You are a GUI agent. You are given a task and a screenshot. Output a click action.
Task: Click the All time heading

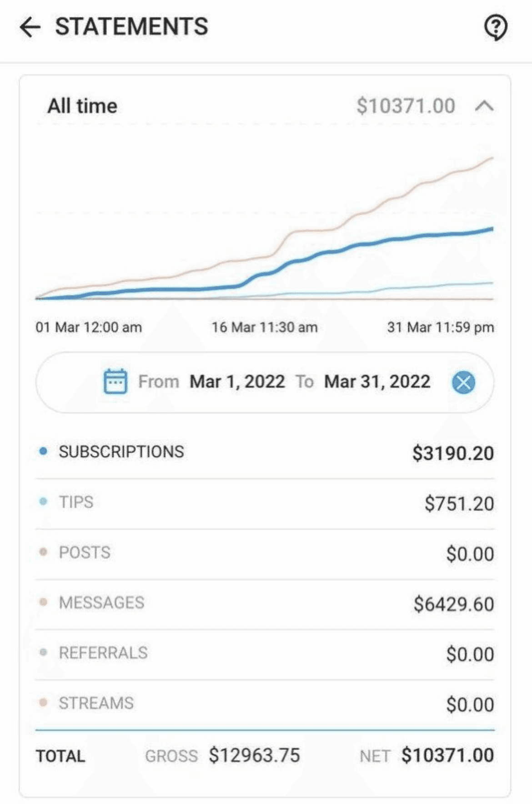tap(82, 106)
